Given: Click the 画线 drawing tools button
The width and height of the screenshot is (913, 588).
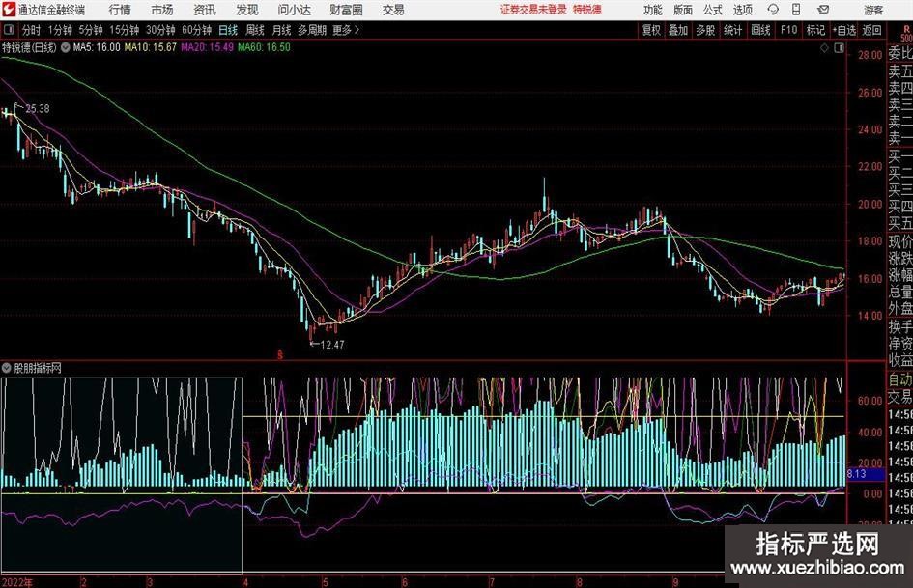Looking at the screenshot, I should point(760,30).
